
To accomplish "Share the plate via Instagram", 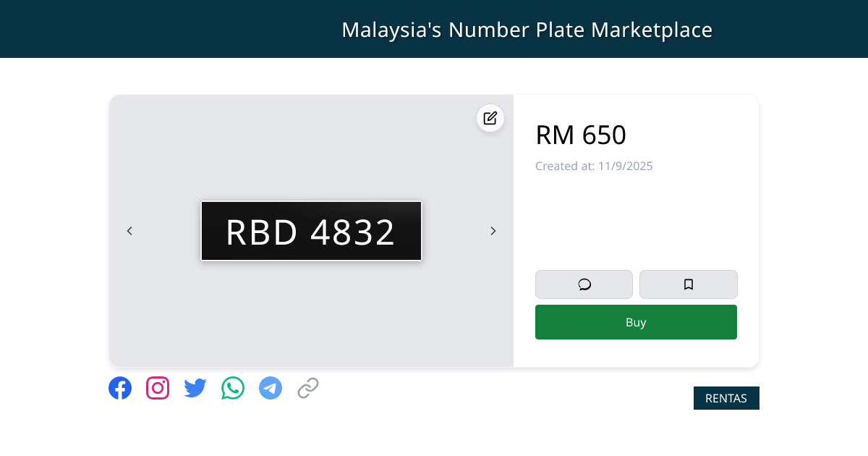I will coord(158,388).
